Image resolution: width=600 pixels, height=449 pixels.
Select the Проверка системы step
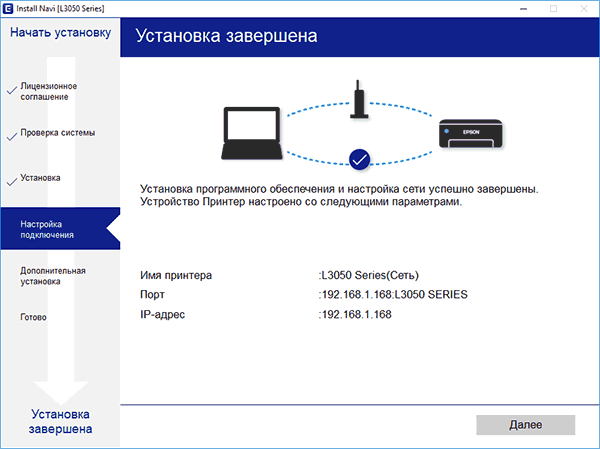(58, 133)
